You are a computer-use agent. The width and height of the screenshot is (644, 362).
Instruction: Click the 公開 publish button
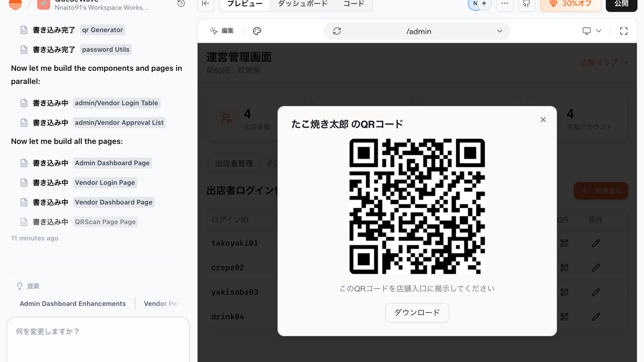pos(621,4)
